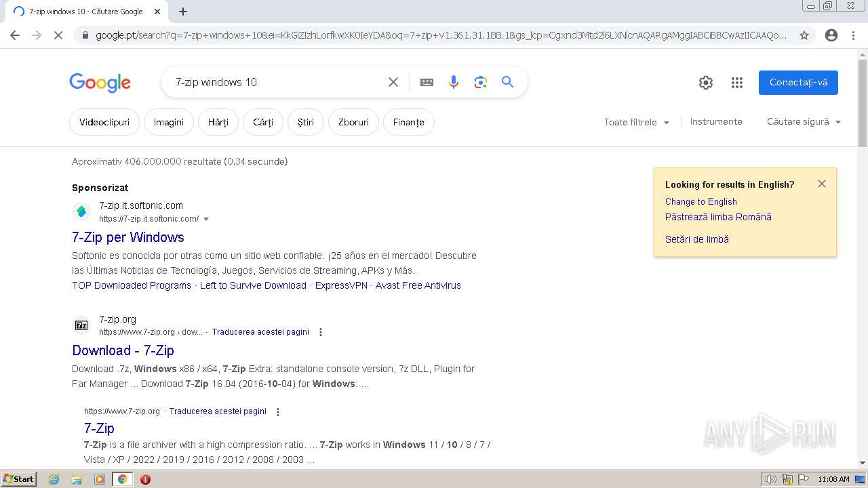The image size is (868, 488).
Task: Select the Finanțe filter
Action: tap(409, 122)
